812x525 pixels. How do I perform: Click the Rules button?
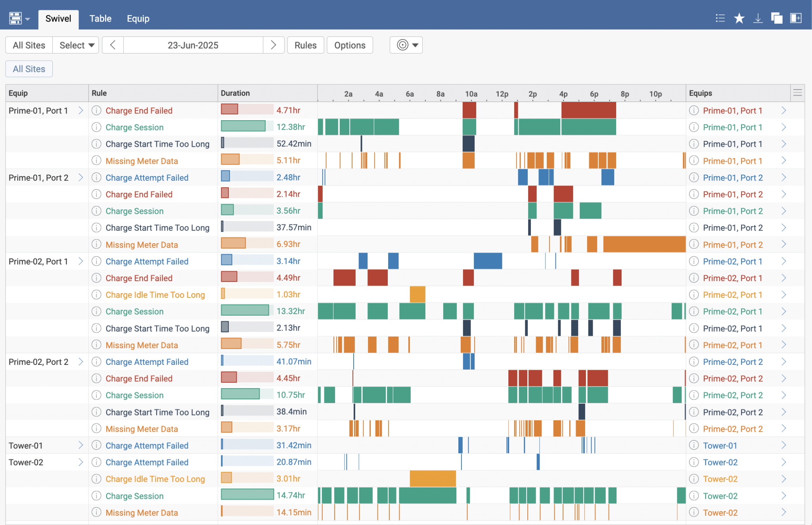coord(305,45)
